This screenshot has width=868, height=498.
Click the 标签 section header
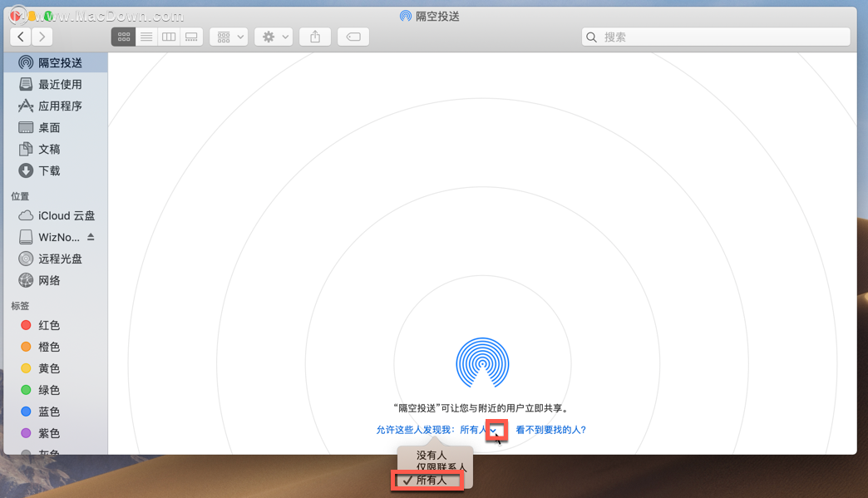point(20,306)
